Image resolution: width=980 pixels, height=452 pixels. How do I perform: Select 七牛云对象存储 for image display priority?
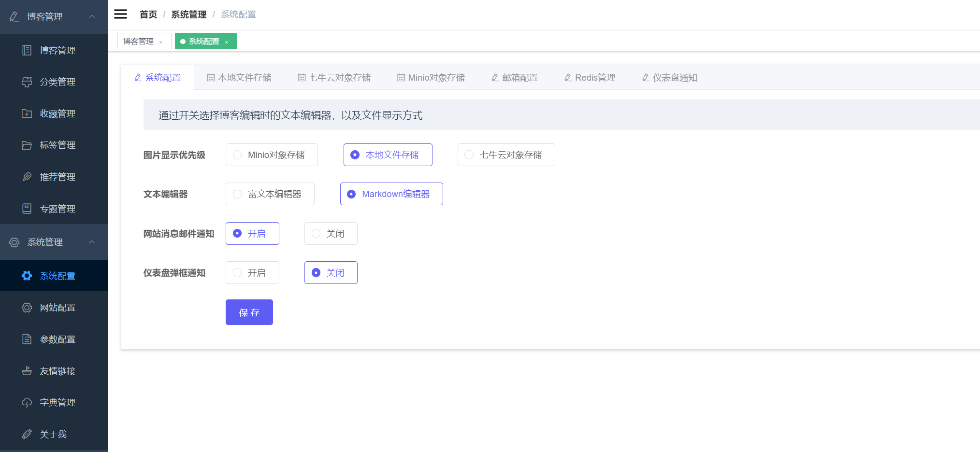pos(506,155)
